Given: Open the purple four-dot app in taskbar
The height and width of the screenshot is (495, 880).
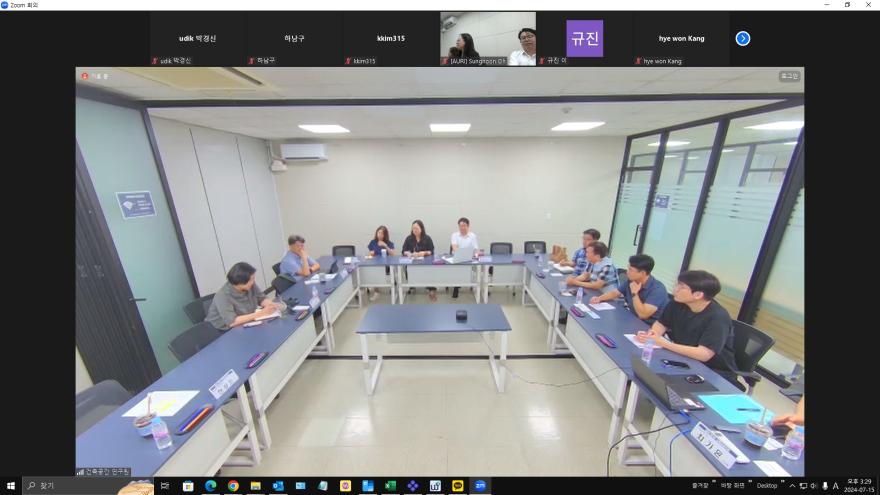Looking at the screenshot, I should pyautogui.click(x=412, y=485).
